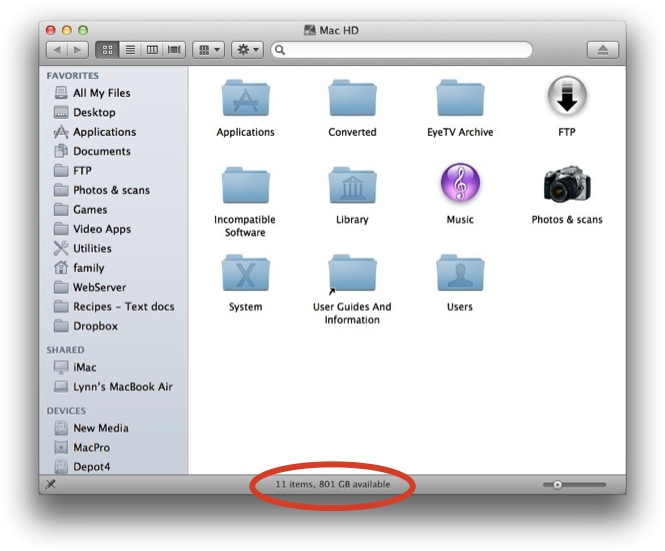This screenshot has width=665, height=551.
Task: Select Photos & scans in the sidebar
Action: click(113, 190)
